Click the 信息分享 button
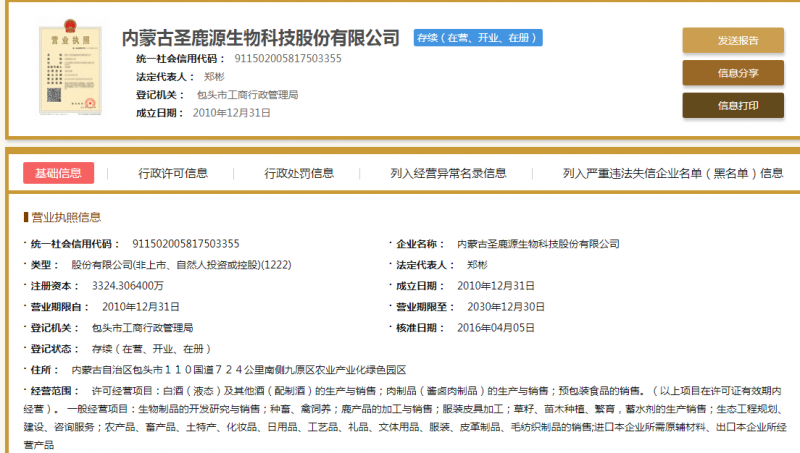The height and width of the screenshot is (453, 800). coord(733,73)
